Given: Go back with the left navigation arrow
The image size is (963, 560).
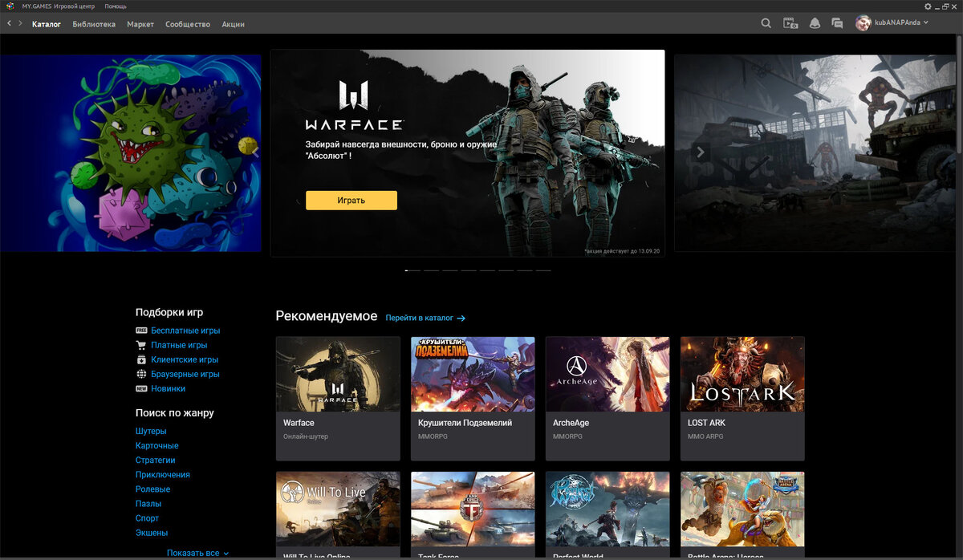Looking at the screenshot, I should [9, 24].
